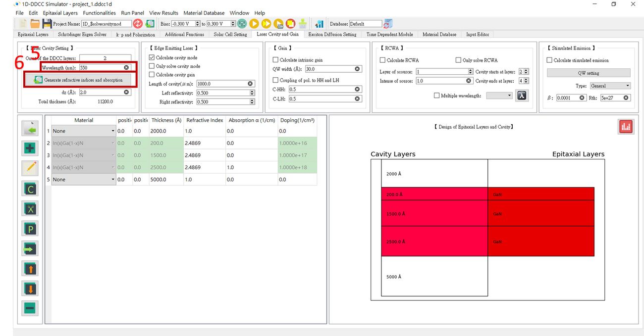Open the Material Database menu
Screen dimensions: 644x336
pos(204,13)
